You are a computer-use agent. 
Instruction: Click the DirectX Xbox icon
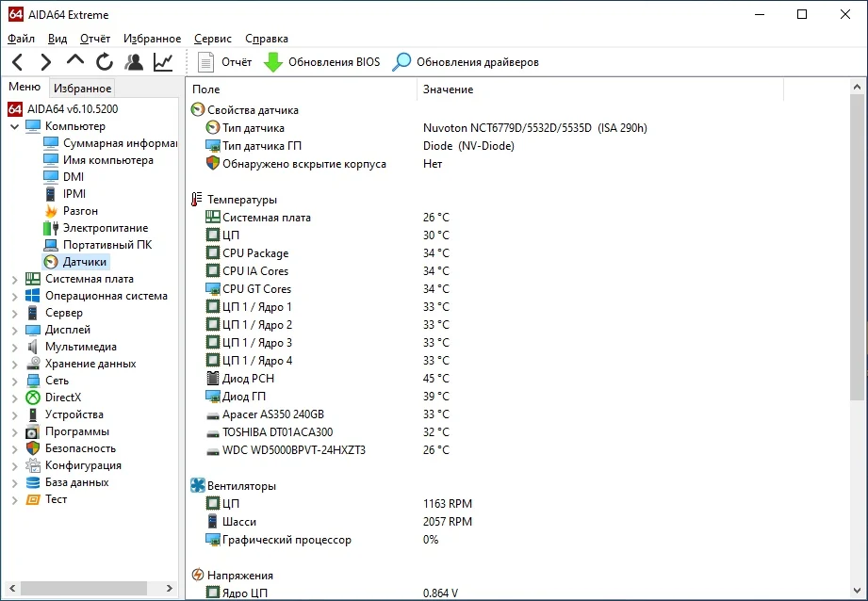[x=33, y=398]
